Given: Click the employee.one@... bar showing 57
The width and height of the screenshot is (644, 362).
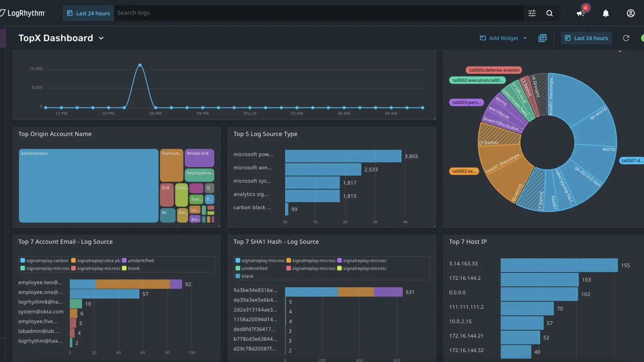Looking at the screenshot, I should click(105, 294).
